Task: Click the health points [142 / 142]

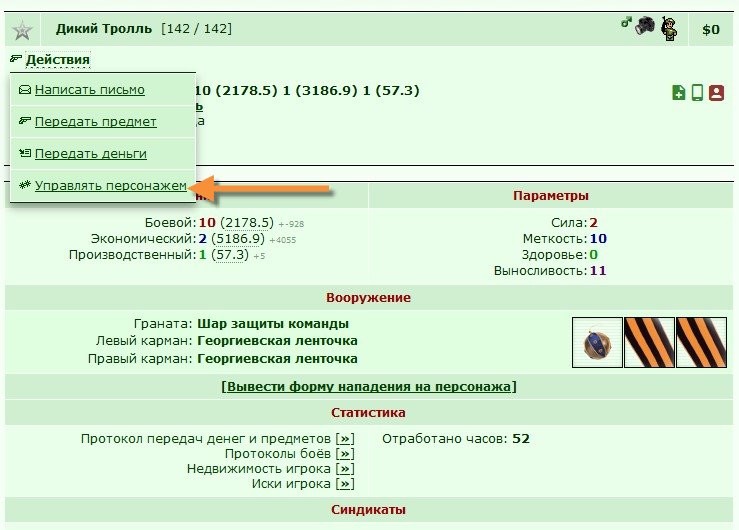Action: pos(196,29)
